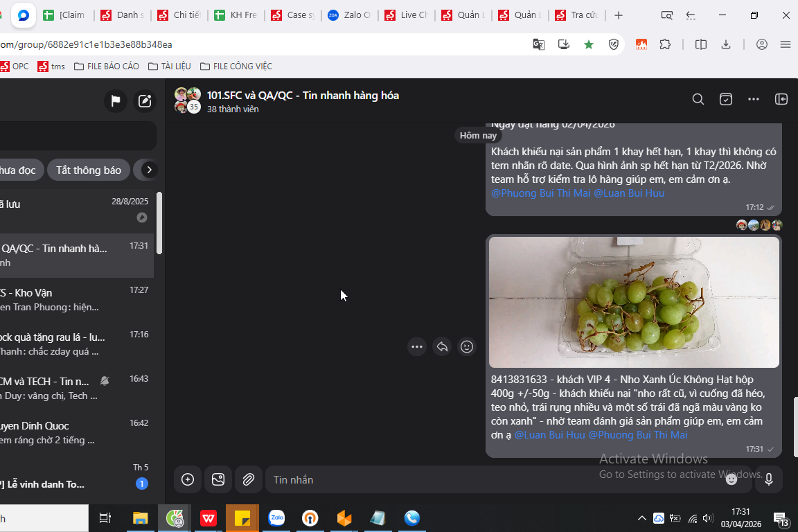The image size is (798, 532).
Task: Open the FILE CÔNG VIỆC bookmark folder
Action: pos(236,66)
